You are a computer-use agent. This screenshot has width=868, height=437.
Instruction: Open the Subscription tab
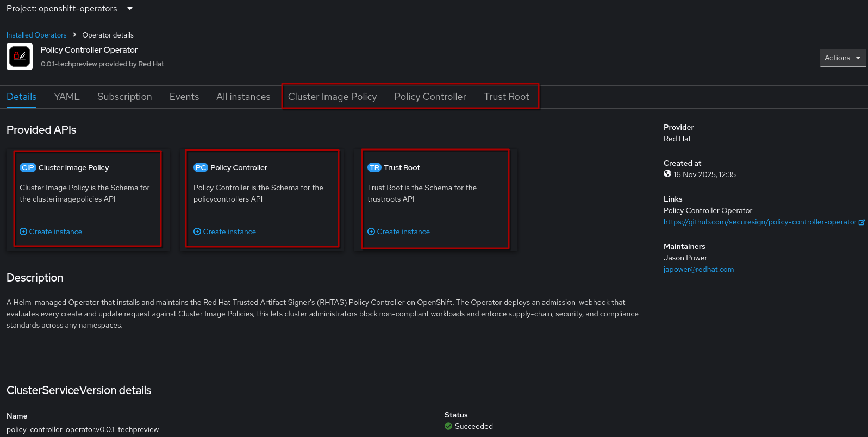(x=124, y=97)
